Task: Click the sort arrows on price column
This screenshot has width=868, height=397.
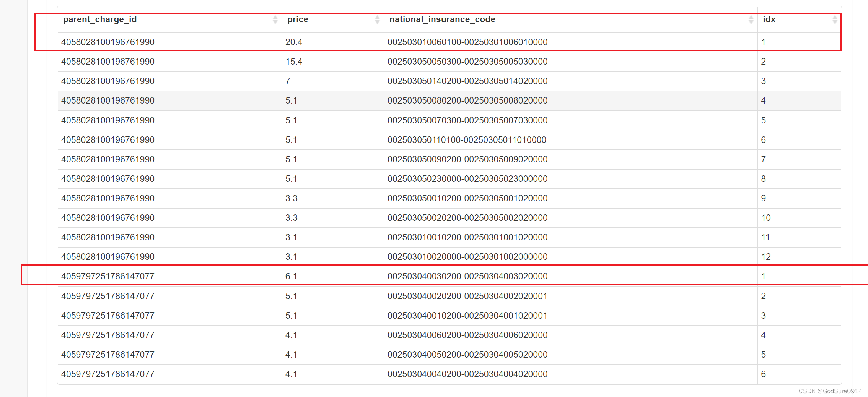Action: pyautogui.click(x=377, y=19)
